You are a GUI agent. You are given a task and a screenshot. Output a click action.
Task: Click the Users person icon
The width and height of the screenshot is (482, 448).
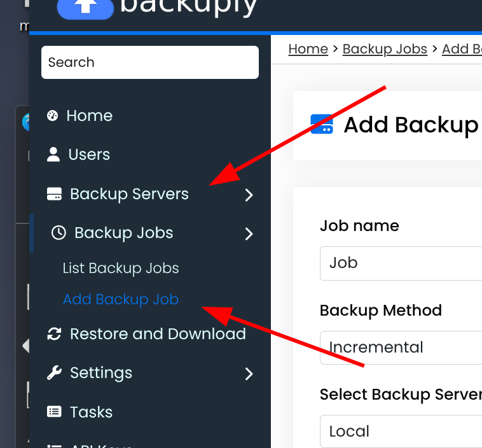54,155
